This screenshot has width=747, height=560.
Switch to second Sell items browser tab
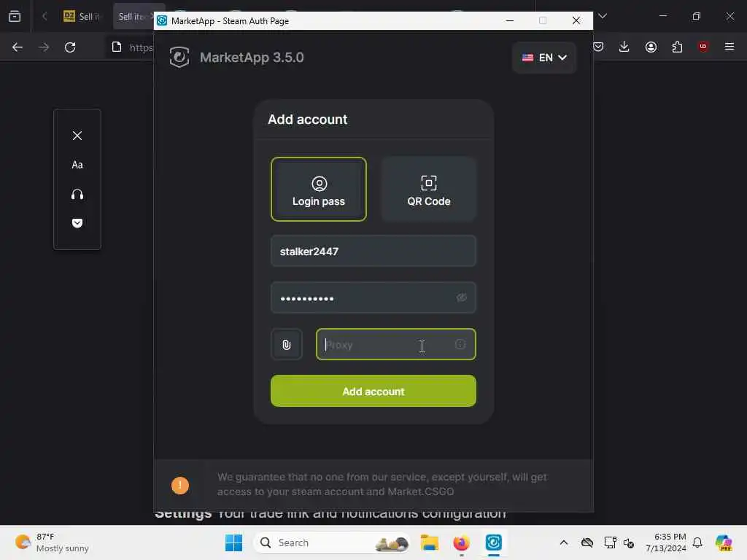[x=133, y=16]
